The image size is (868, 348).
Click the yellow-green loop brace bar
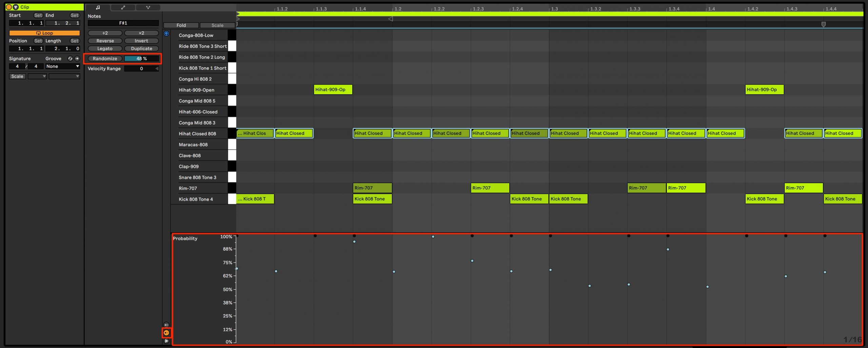tap(550, 14)
